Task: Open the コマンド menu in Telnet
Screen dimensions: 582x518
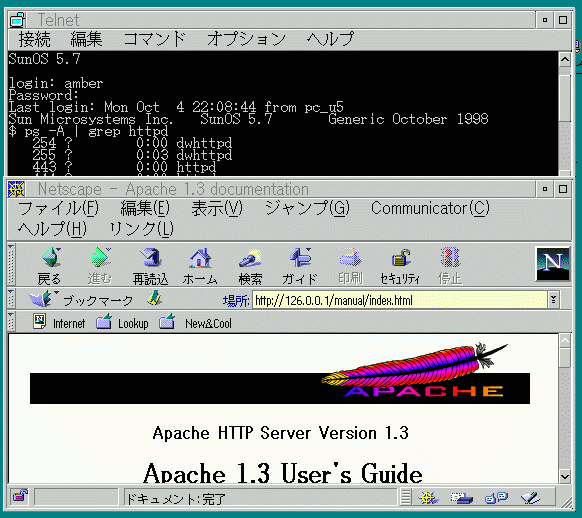Action: point(154,39)
